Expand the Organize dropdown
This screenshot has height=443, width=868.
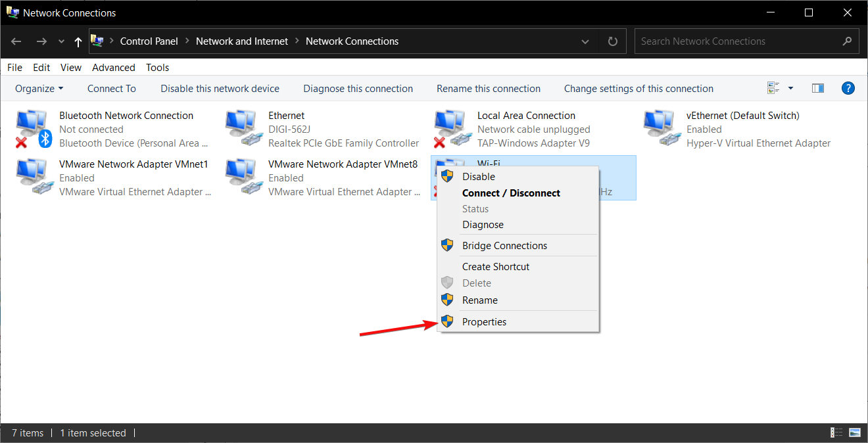click(39, 89)
